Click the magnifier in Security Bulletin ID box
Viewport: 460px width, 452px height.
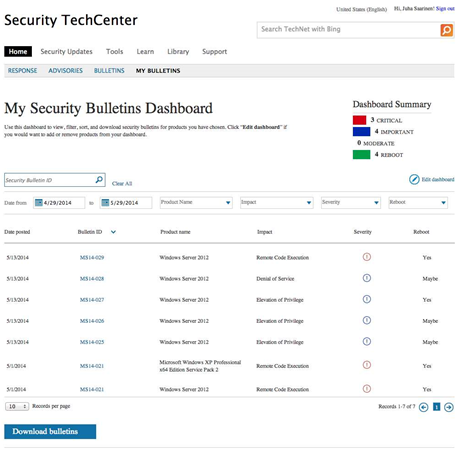[99, 180]
